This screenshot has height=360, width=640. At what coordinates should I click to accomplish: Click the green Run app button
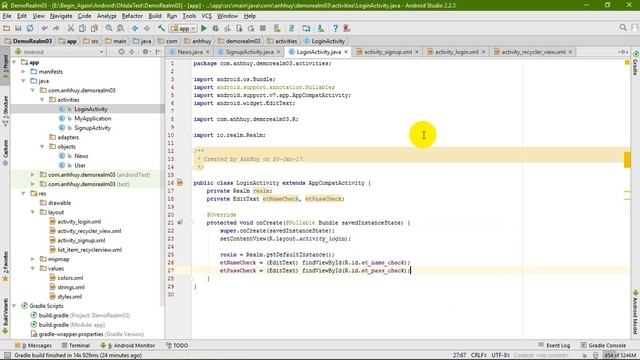click(x=204, y=28)
